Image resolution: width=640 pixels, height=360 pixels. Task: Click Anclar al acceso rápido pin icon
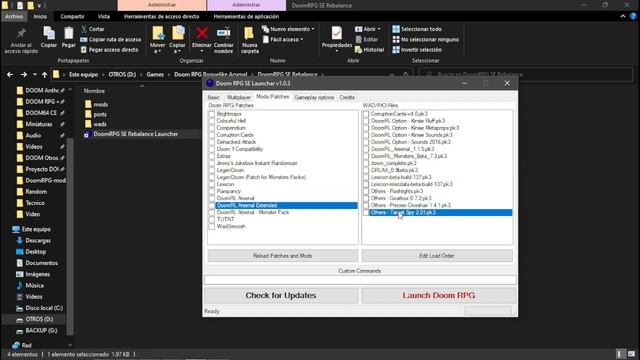pos(21,33)
